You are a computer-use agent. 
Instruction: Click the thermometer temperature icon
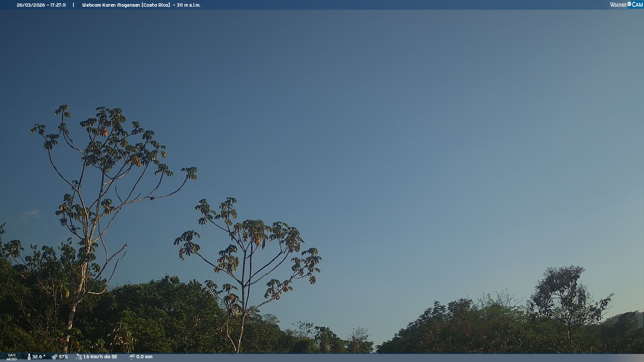click(x=29, y=357)
